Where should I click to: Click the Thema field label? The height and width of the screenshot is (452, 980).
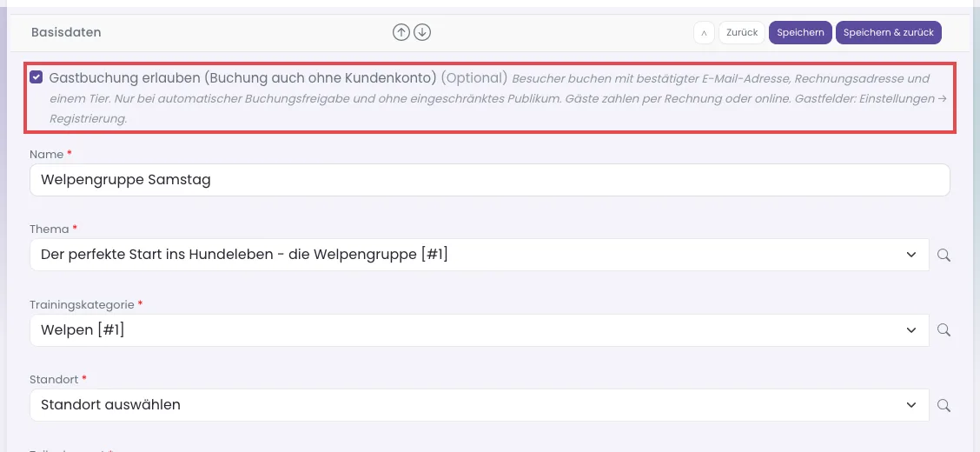click(x=50, y=229)
